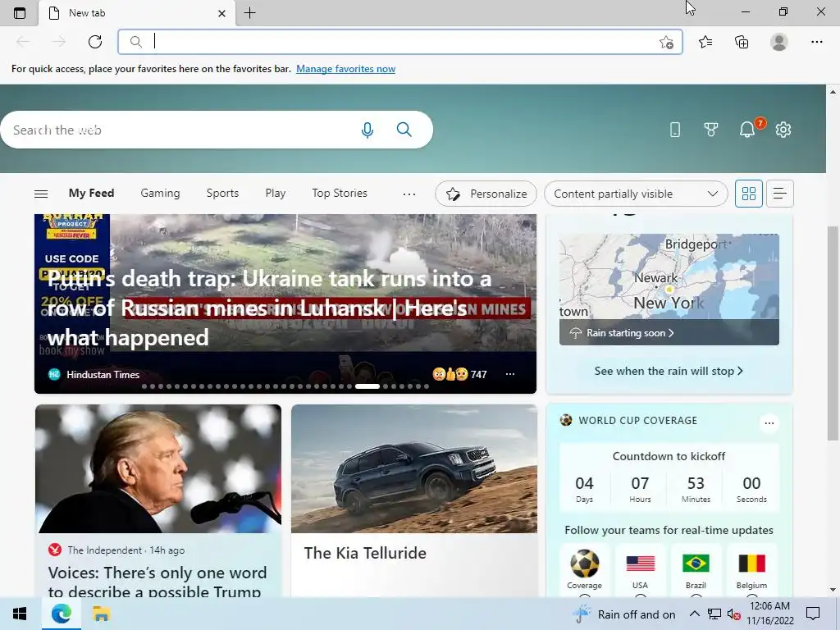The height and width of the screenshot is (630, 840).
Task: Click the Coverage soccer ball icon
Action: point(584,564)
